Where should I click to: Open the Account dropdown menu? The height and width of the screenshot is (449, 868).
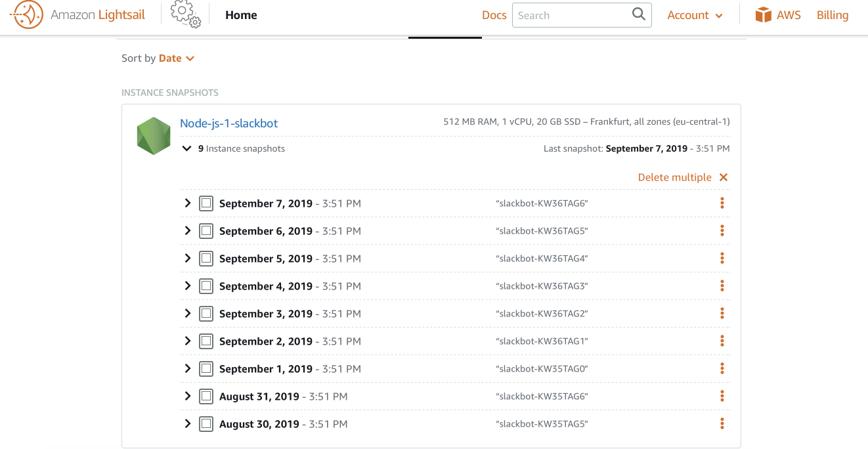point(695,15)
